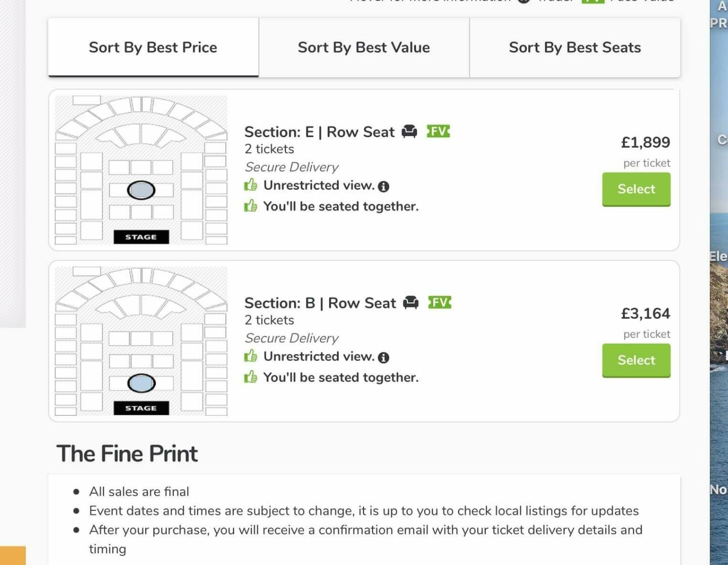Select the £1,899 Section E tickets
This screenshot has width=728, height=565.
pos(636,189)
